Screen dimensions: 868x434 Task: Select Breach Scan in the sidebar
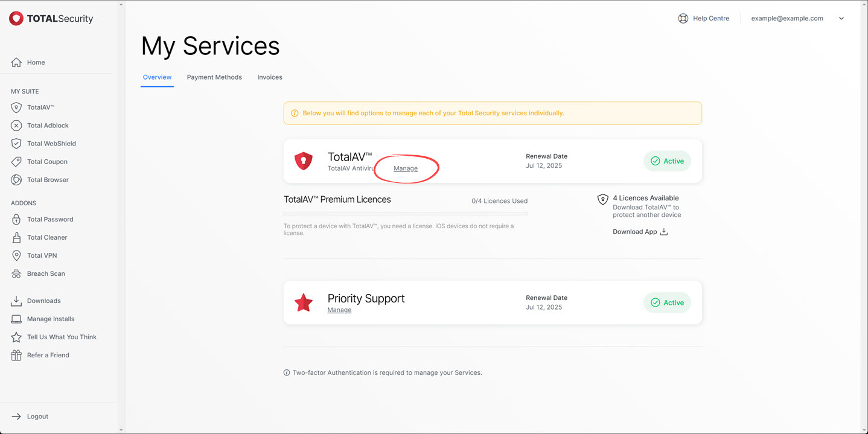pos(46,273)
